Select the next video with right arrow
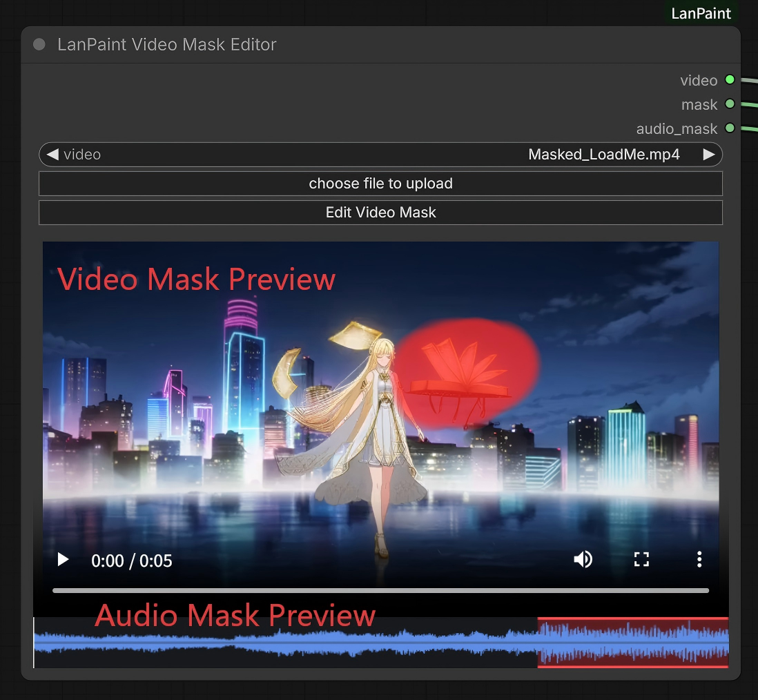The width and height of the screenshot is (758, 700). click(709, 154)
